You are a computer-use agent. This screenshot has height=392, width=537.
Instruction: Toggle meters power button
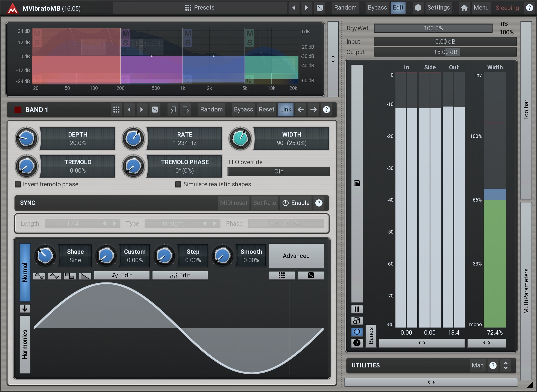tap(357, 332)
